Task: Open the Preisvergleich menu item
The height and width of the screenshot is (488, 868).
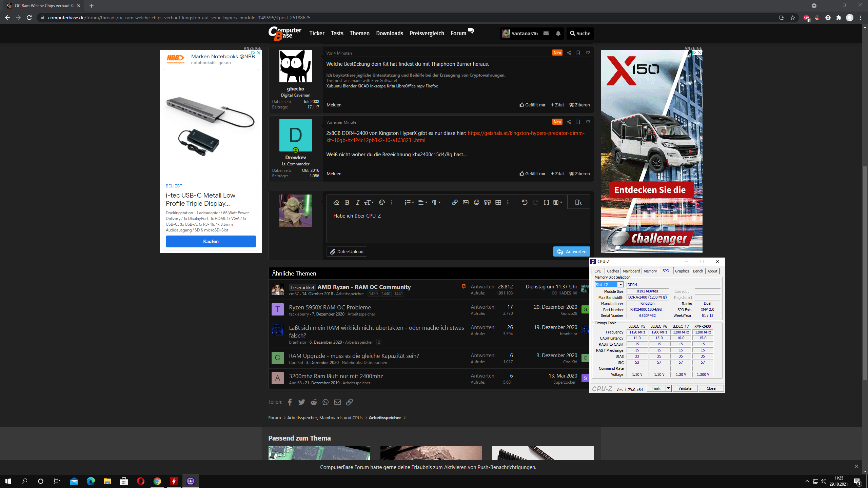Action: (427, 33)
